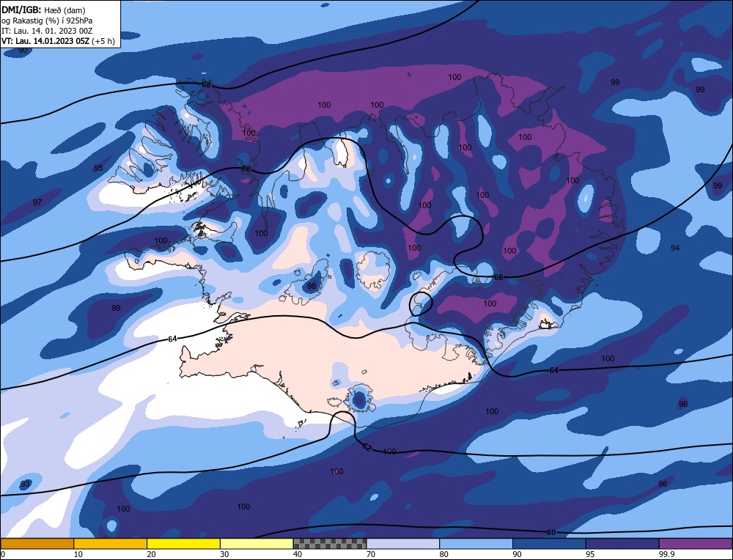The height and width of the screenshot is (560, 733).
Task: Select the pale yellow 30–40 legend swatch
Action: click(257, 544)
